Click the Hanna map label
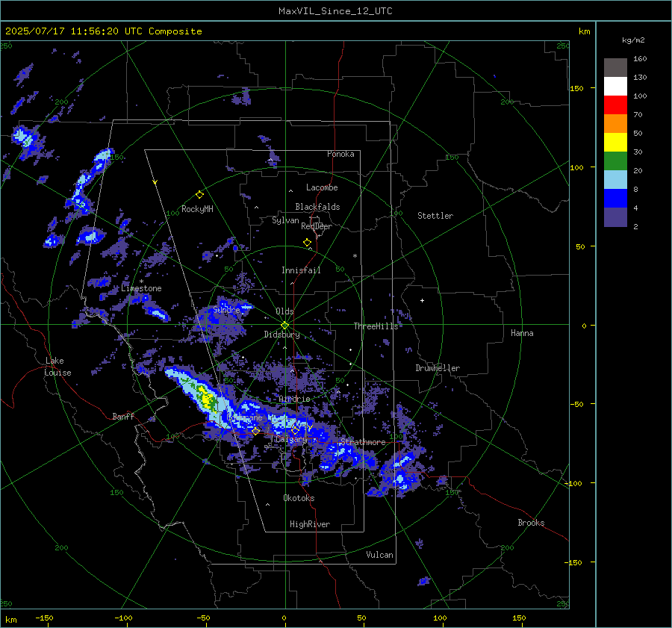 click(x=522, y=333)
